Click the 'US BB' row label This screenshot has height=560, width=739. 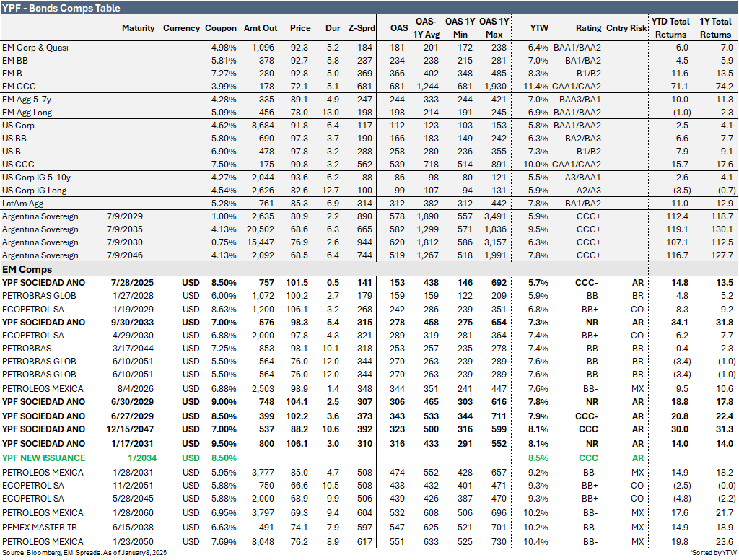(14, 138)
